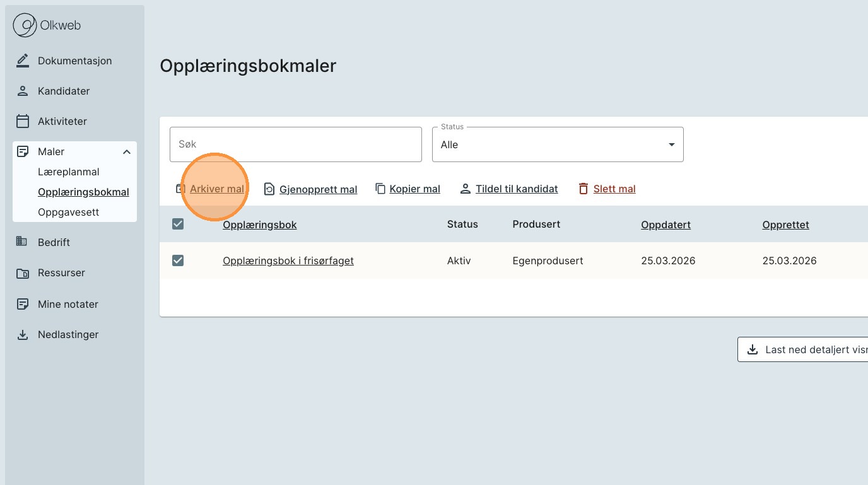Click the Gjenopprett mal restore icon

click(269, 189)
